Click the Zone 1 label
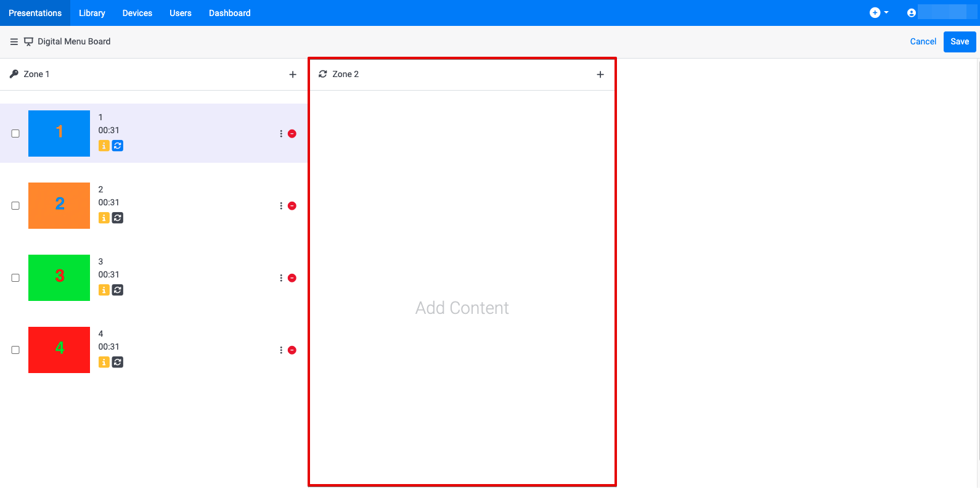Viewport: 980px width, 489px height. pos(36,74)
